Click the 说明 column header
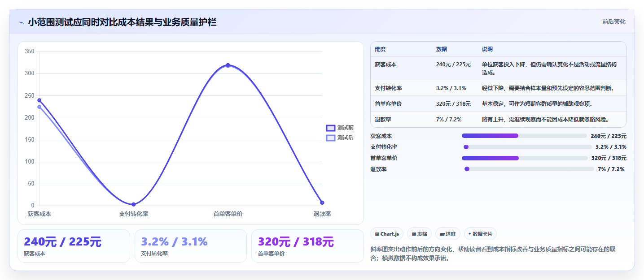 pyautogui.click(x=487, y=49)
